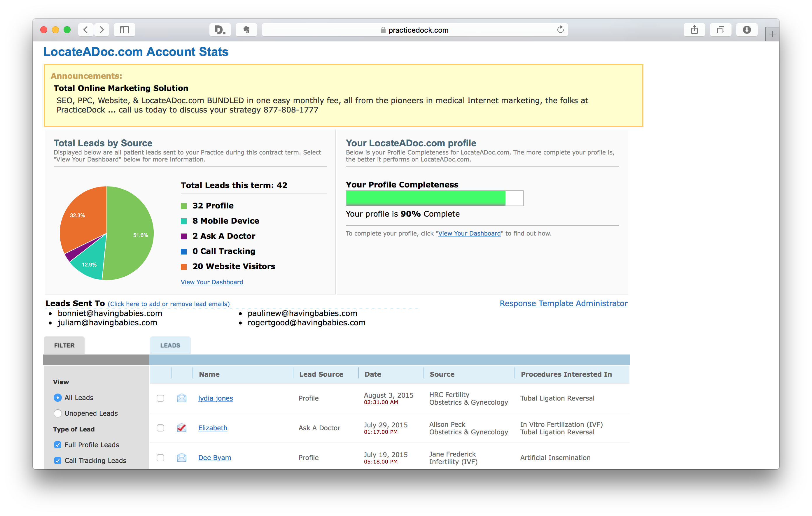Screen dimensions: 812x516
Task: Tick the checkbox for Dee Byam row
Action: click(x=160, y=458)
